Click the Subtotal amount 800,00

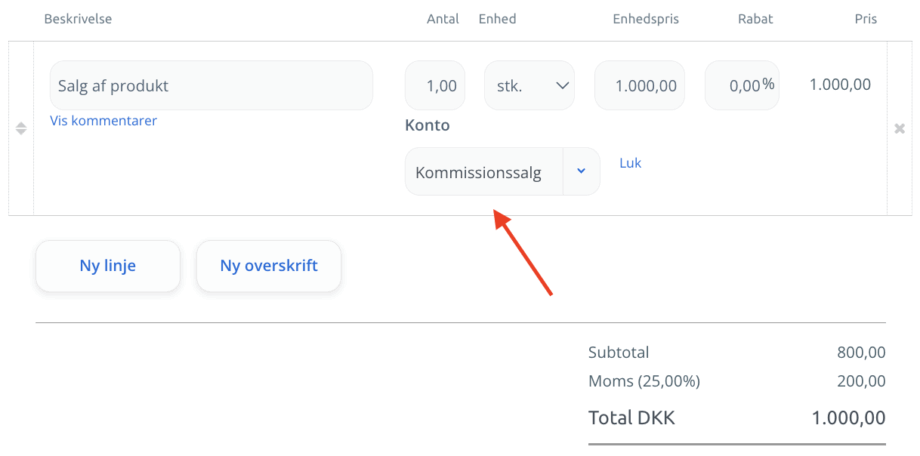(x=861, y=353)
